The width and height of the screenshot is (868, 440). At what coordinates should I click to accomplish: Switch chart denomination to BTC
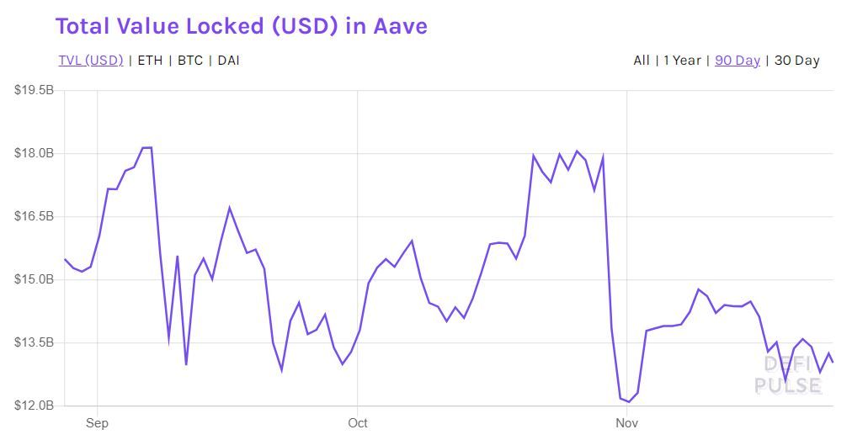(190, 61)
